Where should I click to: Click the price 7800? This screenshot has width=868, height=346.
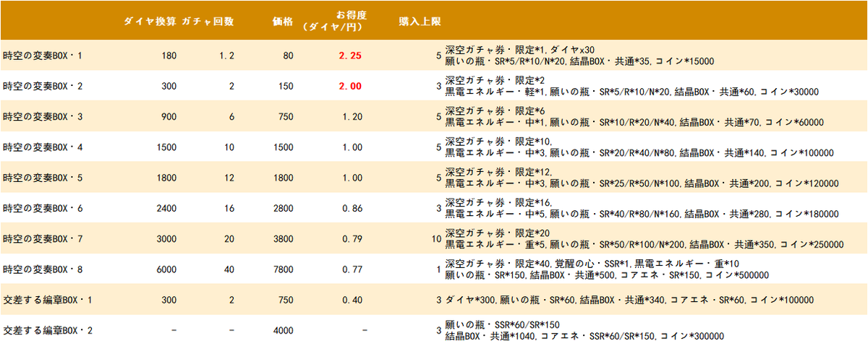283,269
